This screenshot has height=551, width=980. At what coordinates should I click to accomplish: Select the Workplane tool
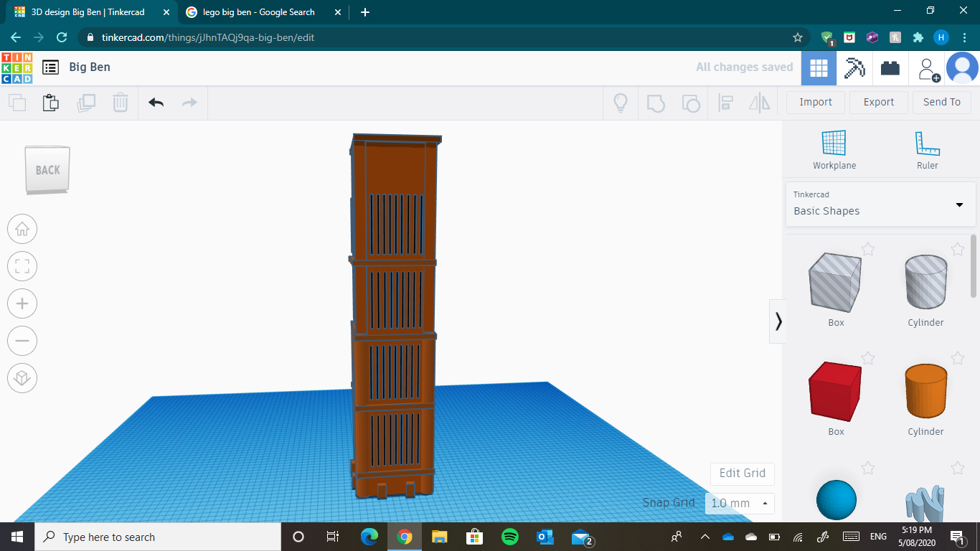coord(834,150)
